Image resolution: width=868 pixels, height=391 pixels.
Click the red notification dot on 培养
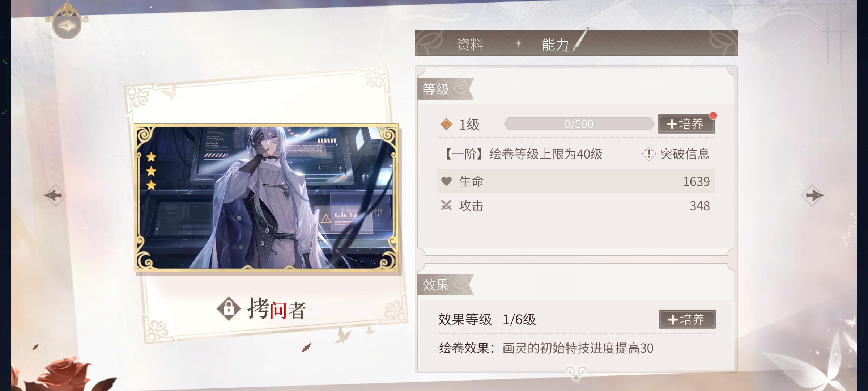713,115
